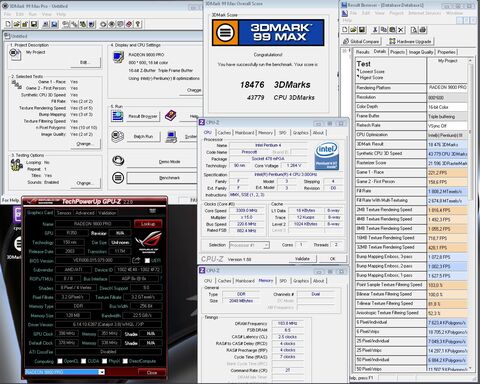Open Processor selection dropdown in CPU-Z
The width and height of the screenshot is (480, 384).
click(x=266, y=245)
